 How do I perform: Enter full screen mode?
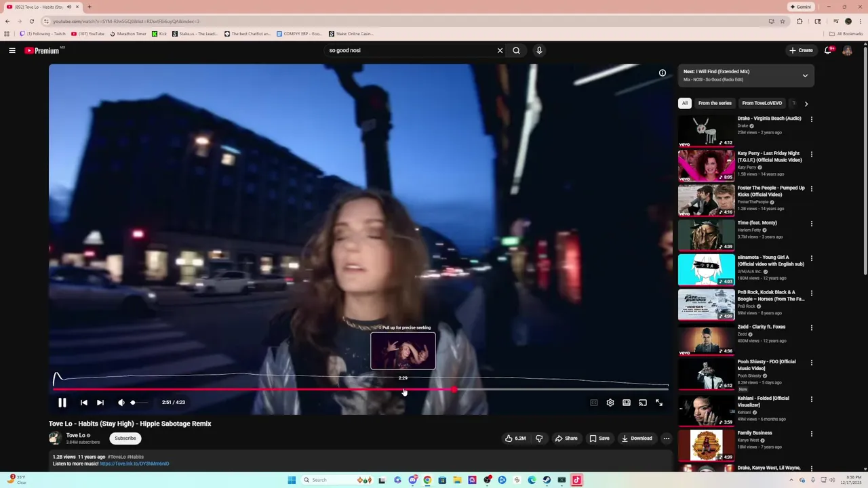click(659, 403)
